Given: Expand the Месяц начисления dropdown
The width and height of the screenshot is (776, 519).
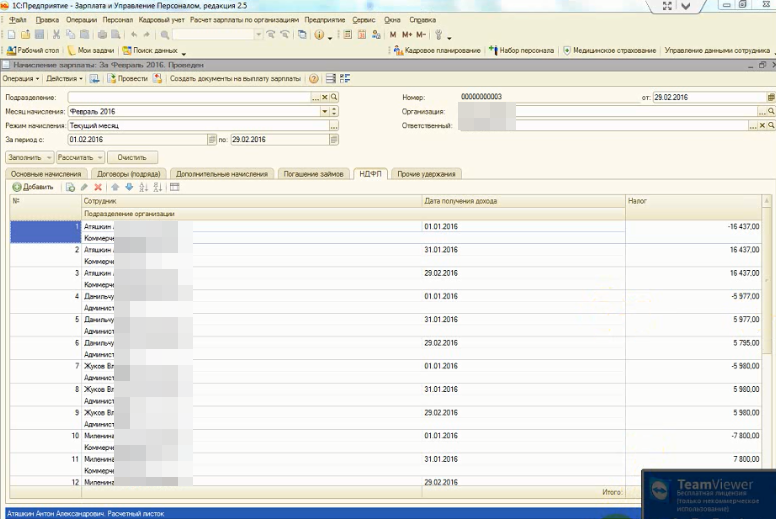Looking at the screenshot, I should click(324, 112).
